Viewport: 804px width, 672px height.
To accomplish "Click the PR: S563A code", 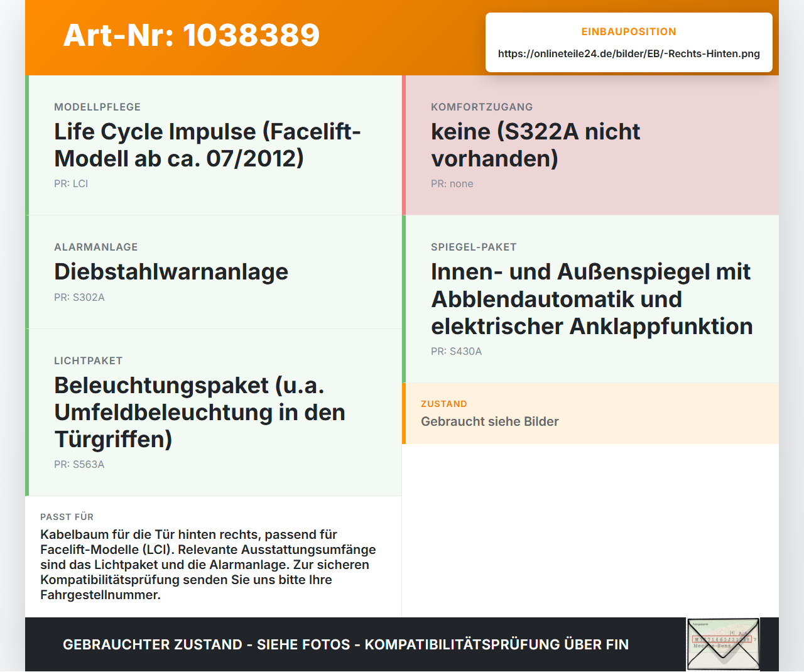I will tap(79, 464).
